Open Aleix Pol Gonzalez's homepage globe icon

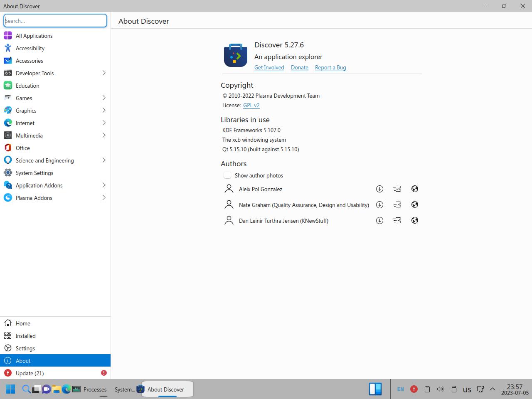[x=415, y=189]
